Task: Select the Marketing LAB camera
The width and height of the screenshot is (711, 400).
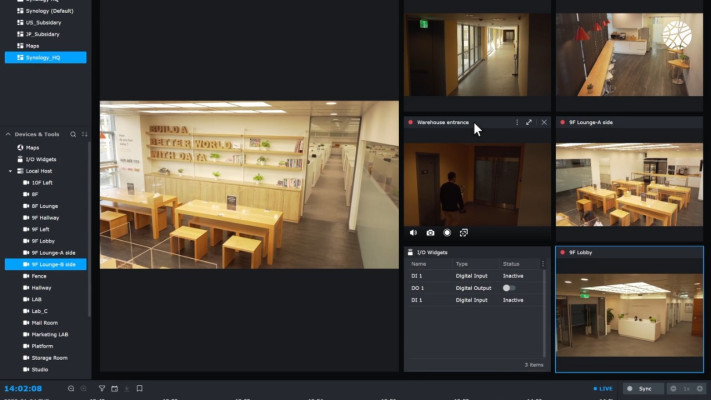Action: [45, 334]
